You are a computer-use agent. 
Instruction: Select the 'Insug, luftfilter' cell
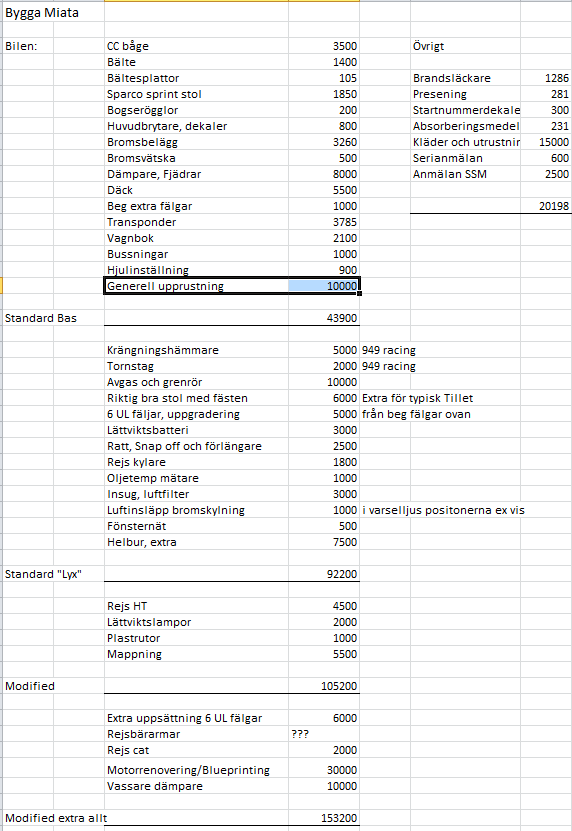point(196,494)
